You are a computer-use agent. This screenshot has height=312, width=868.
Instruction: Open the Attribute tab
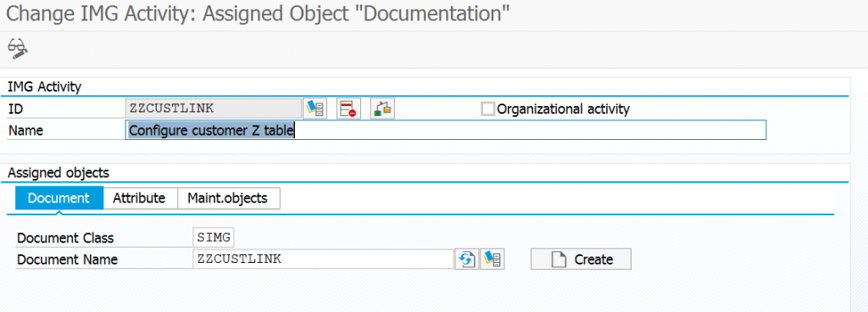[x=140, y=198]
